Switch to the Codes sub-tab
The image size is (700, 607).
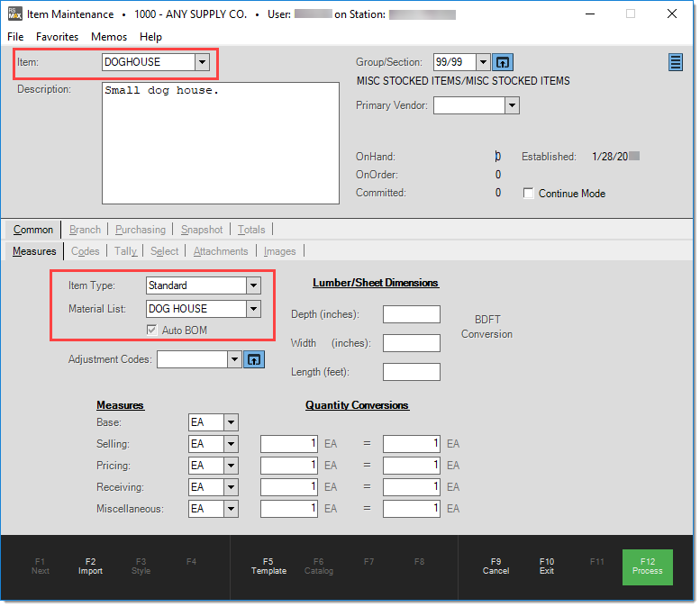tap(86, 253)
